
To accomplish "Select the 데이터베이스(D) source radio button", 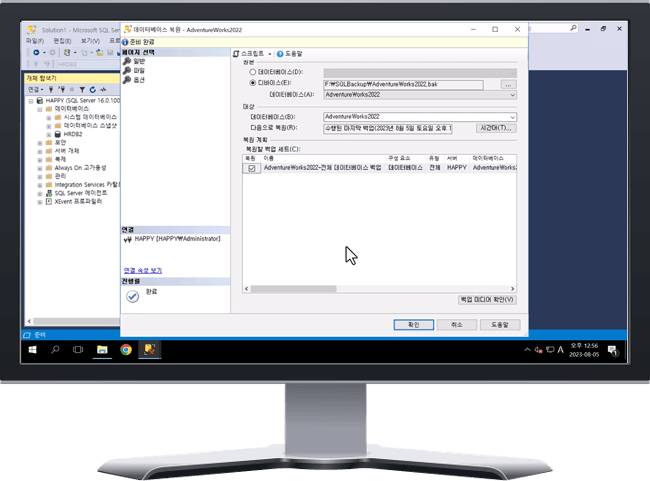I will [x=252, y=72].
